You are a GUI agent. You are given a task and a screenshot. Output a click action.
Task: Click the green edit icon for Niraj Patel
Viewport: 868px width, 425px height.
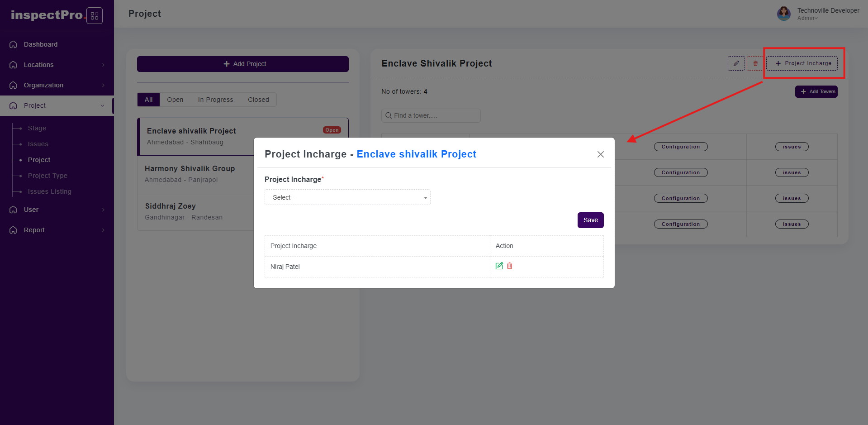[x=499, y=266]
